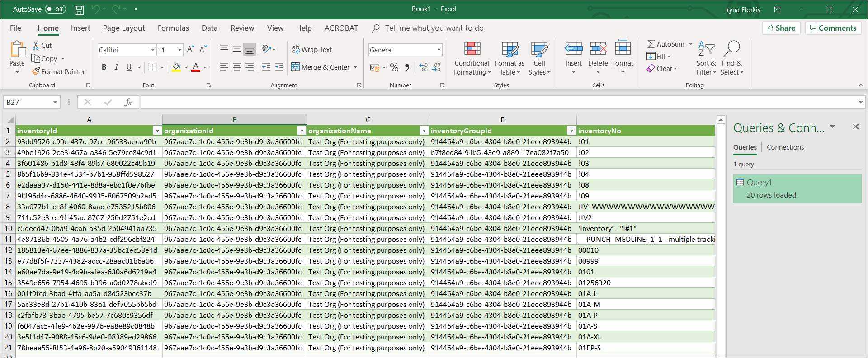Open the organizationName column filter dropdown

click(x=424, y=131)
